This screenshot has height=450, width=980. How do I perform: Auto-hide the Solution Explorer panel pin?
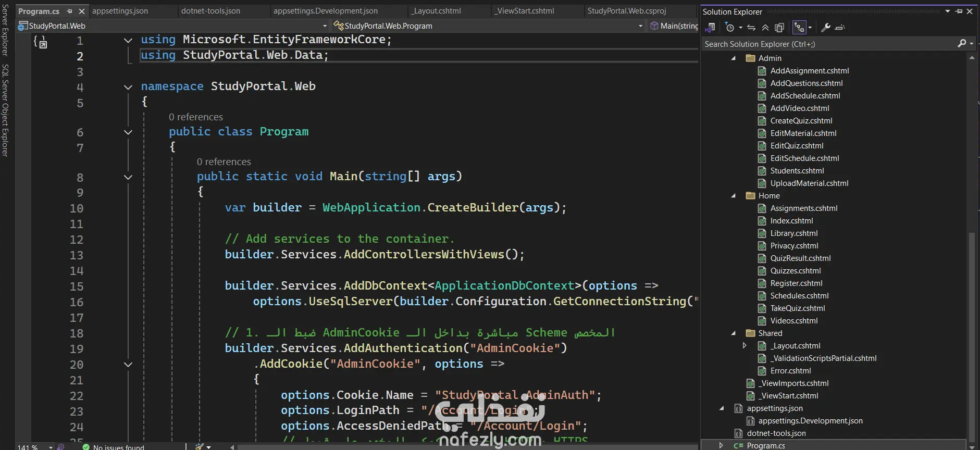tap(959, 11)
